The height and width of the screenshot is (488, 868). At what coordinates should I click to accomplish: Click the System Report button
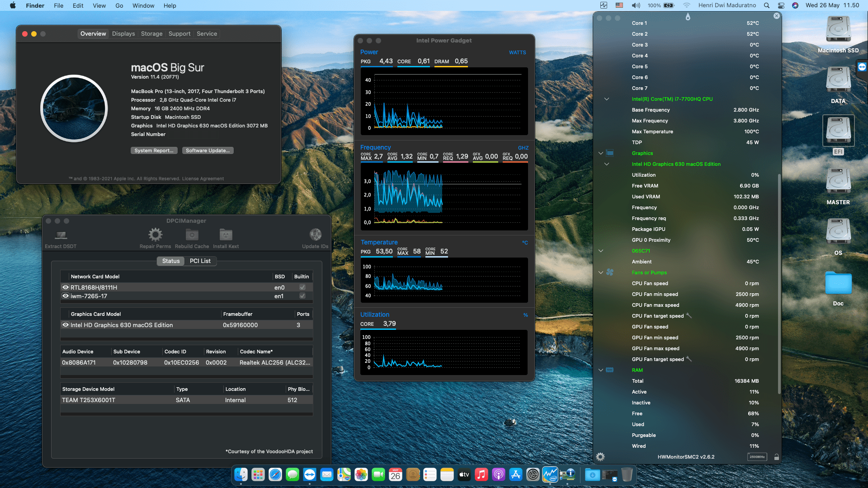tap(154, 150)
